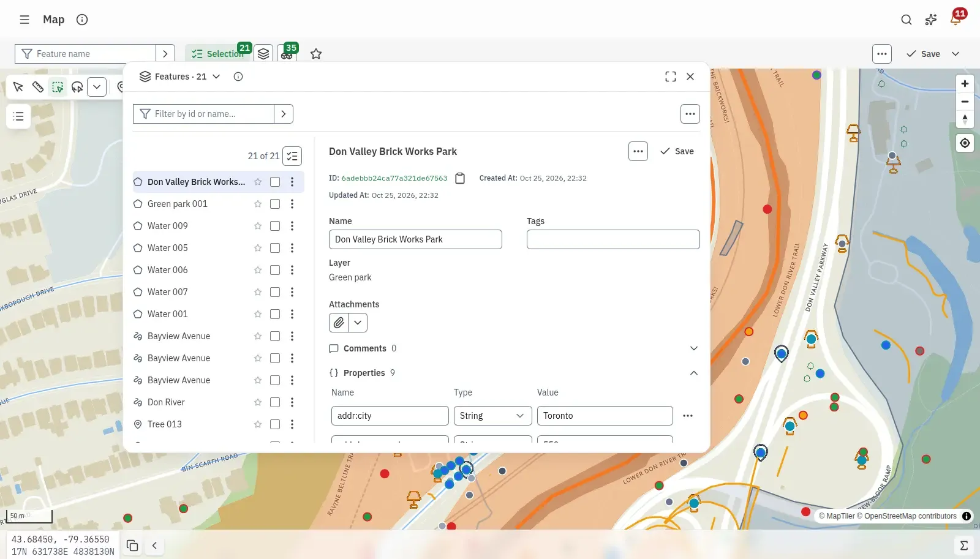The height and width of the screenshot is (559, 980).
Task: Click the top toolbar Save button
Action: [x=923, y=54]
